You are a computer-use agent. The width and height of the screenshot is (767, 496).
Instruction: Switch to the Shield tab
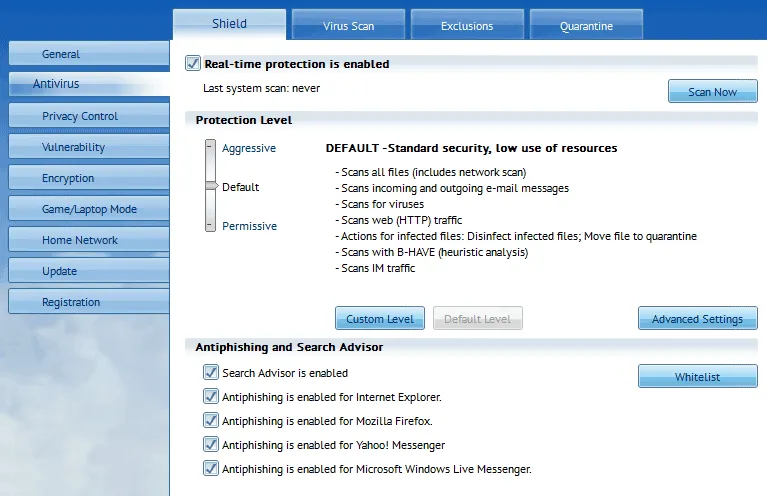click(x=229, y=24)
